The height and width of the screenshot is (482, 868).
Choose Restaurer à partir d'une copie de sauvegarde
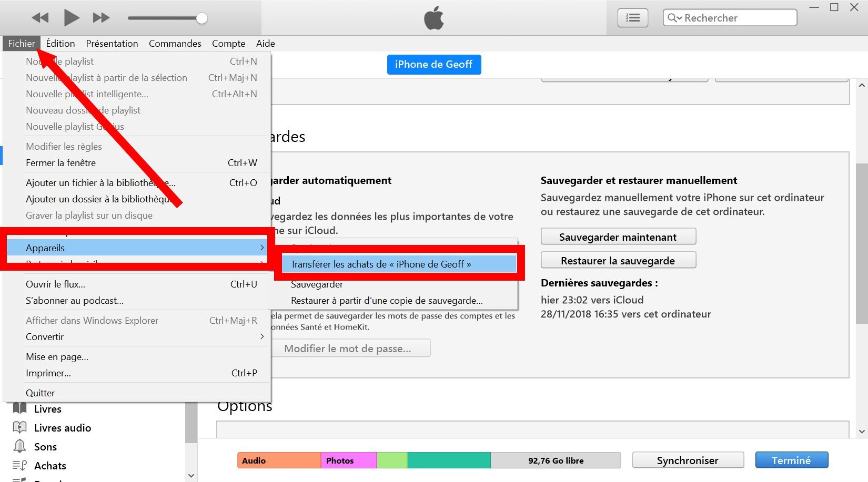393,301
